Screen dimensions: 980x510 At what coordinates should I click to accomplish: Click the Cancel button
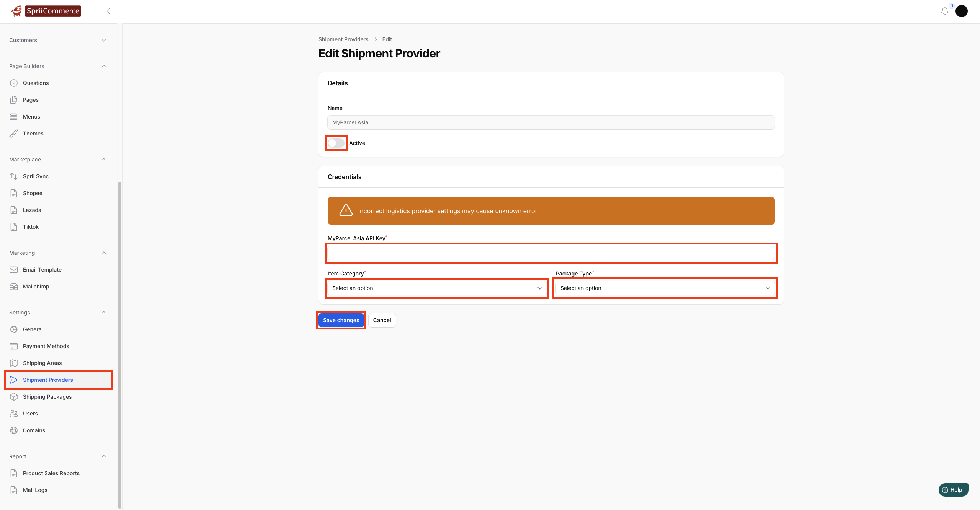382,320
